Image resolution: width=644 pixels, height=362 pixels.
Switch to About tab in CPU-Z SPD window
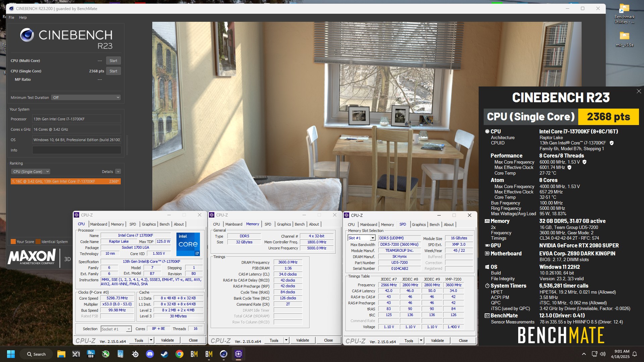[449, 225]
